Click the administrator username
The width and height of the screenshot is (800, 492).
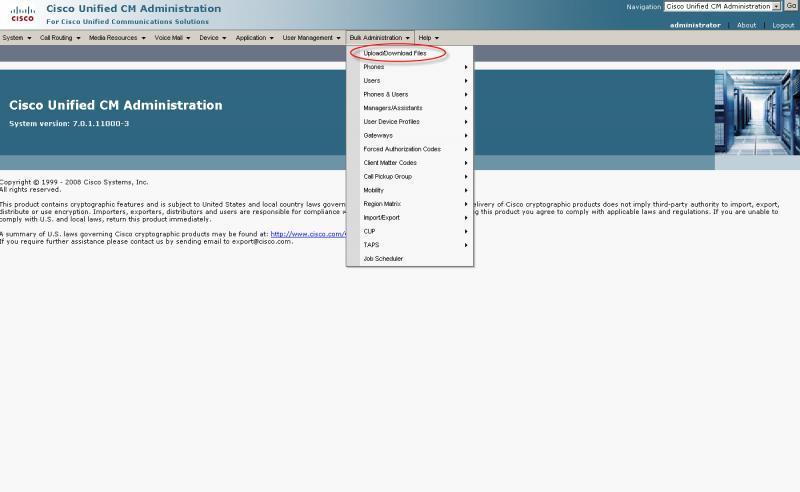click(x=695, y=25)
